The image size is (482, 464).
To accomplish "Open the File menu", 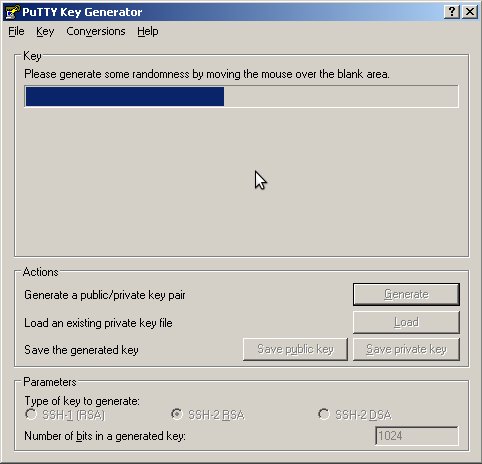I will [x=16, y=31].
